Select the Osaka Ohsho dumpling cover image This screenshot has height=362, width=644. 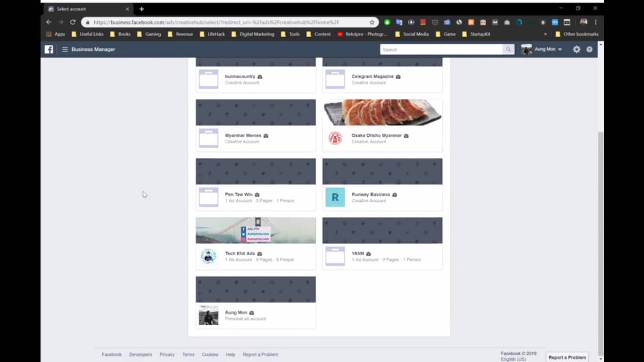pyautogui.click(x=382, y=112)
